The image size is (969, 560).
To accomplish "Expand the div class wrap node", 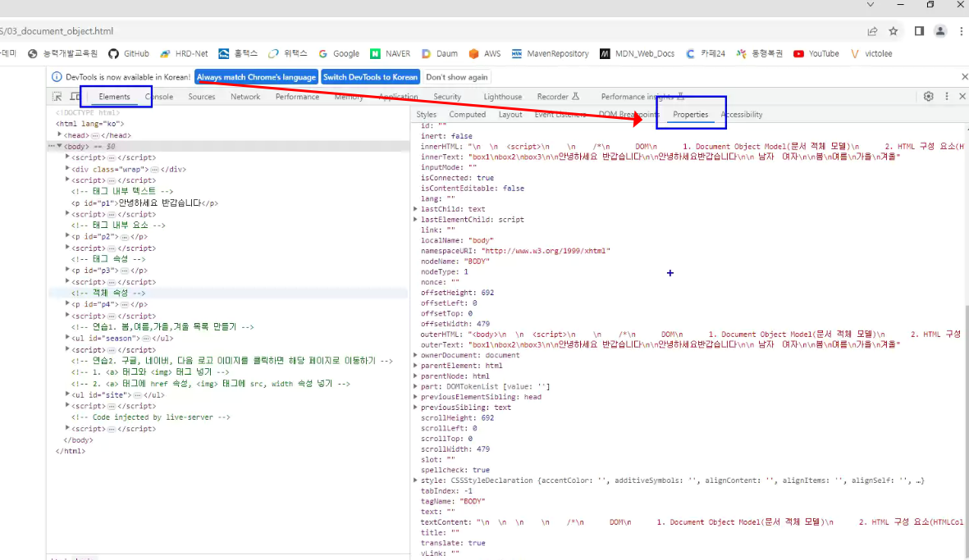I will [67, 169].
